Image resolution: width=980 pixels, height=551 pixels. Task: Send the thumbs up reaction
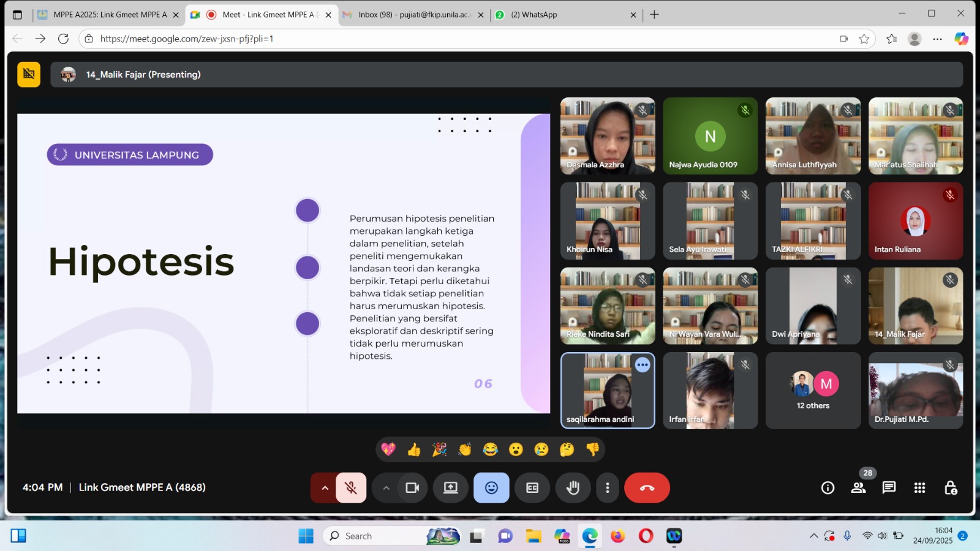point(414,450)
